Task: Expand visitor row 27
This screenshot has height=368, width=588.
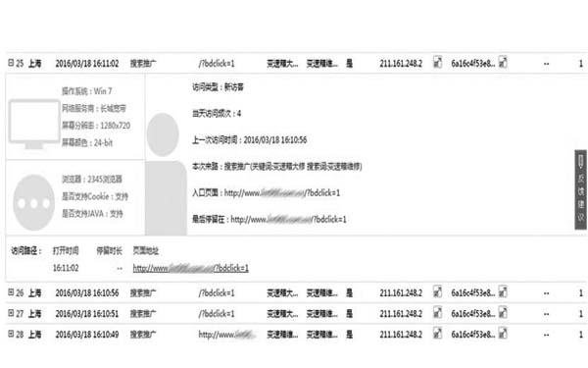Action: pyautogui.click(x=11, y=313)
